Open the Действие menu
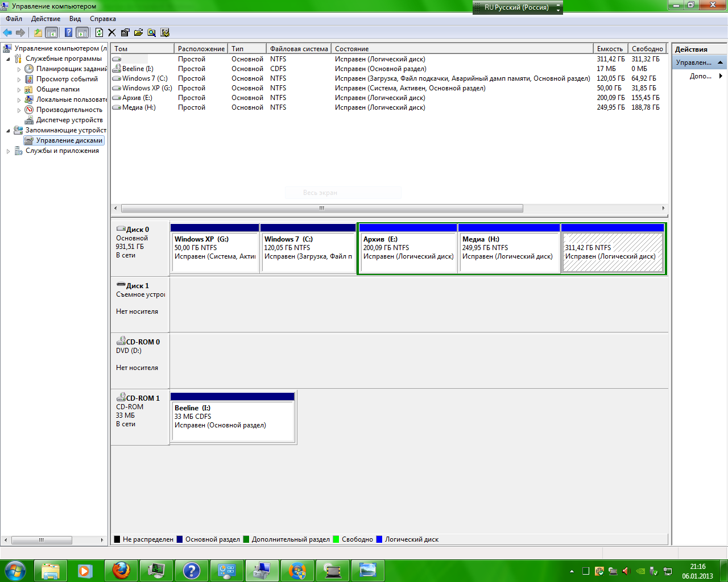This screenshot has height=582, width=728. point(45,19)
